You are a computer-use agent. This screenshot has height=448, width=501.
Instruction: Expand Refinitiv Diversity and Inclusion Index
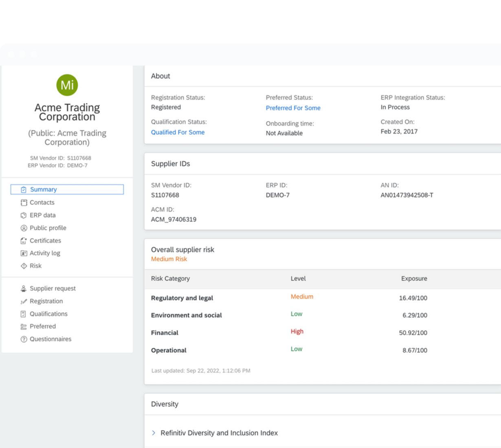(154, 433)
